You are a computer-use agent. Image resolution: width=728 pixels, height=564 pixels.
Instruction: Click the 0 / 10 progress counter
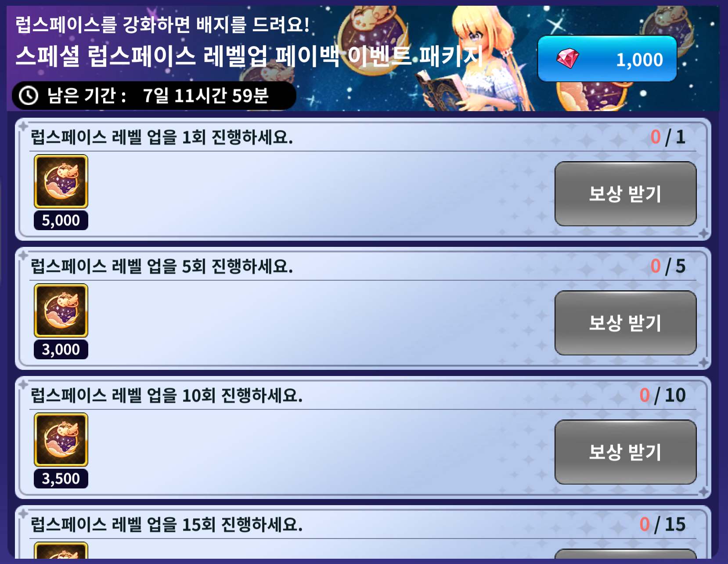point(663,395)
